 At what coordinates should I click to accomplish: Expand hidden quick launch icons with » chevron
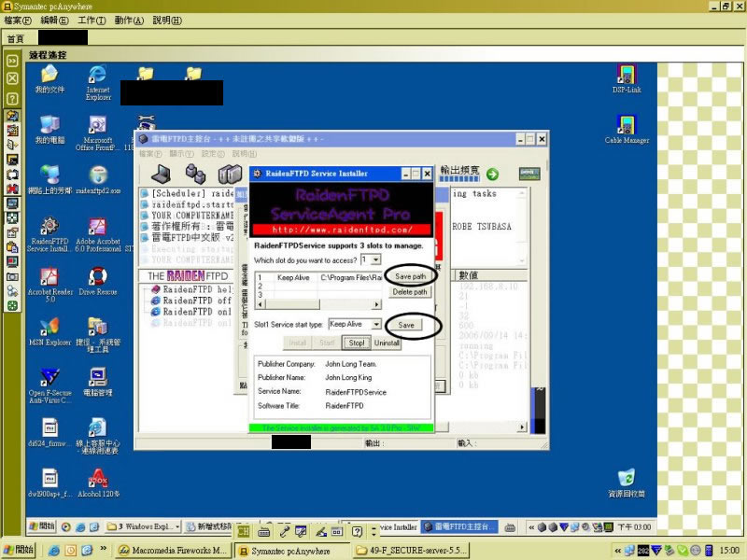pyautogui.click(x=103, y=549)
